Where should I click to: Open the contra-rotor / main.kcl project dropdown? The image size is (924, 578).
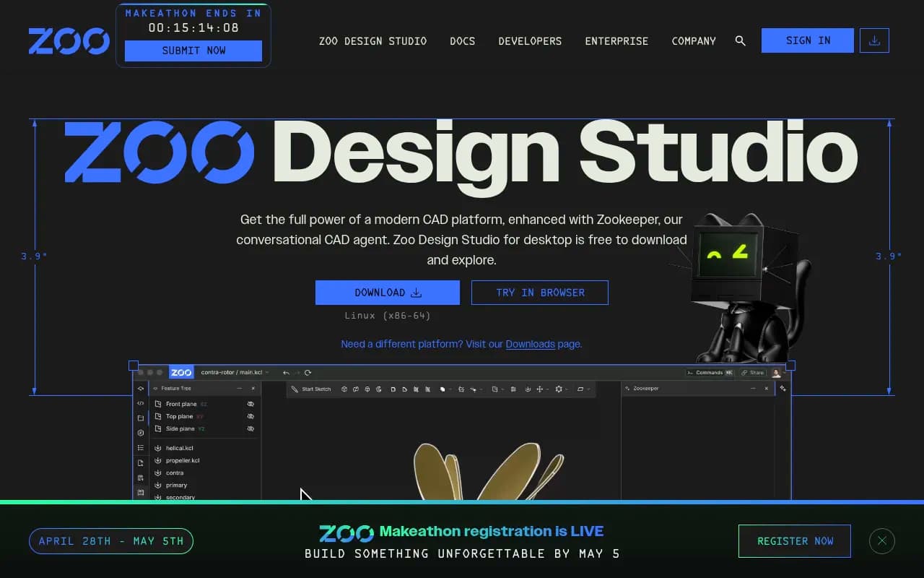[235, 373]
